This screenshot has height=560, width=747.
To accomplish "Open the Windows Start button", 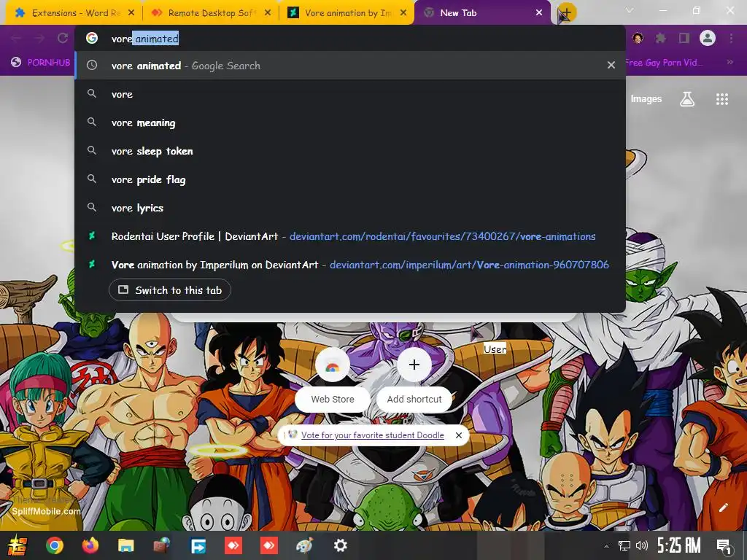I will [18, 545].
